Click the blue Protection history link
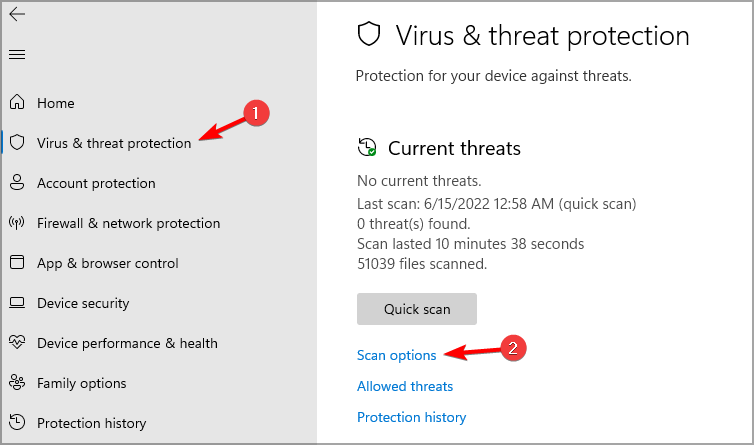754x445 pixels. tap(411, 417)
